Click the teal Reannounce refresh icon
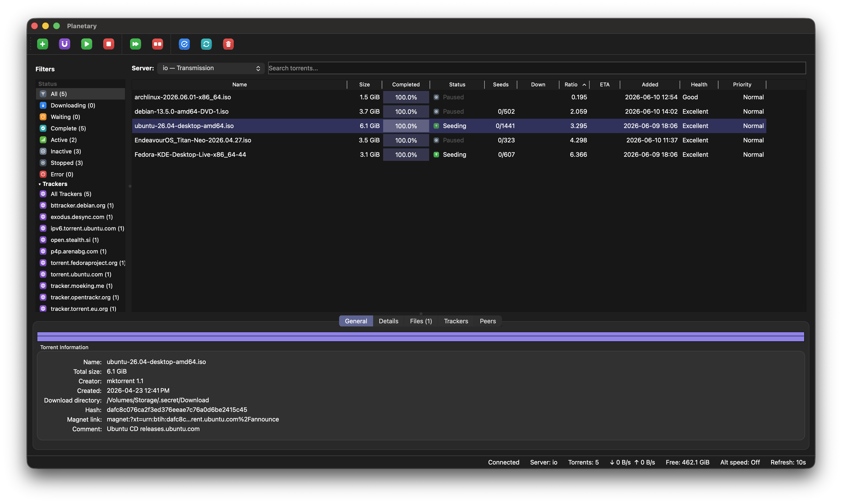This screenshot has width=842, height=504. click(x=206, y=44)
